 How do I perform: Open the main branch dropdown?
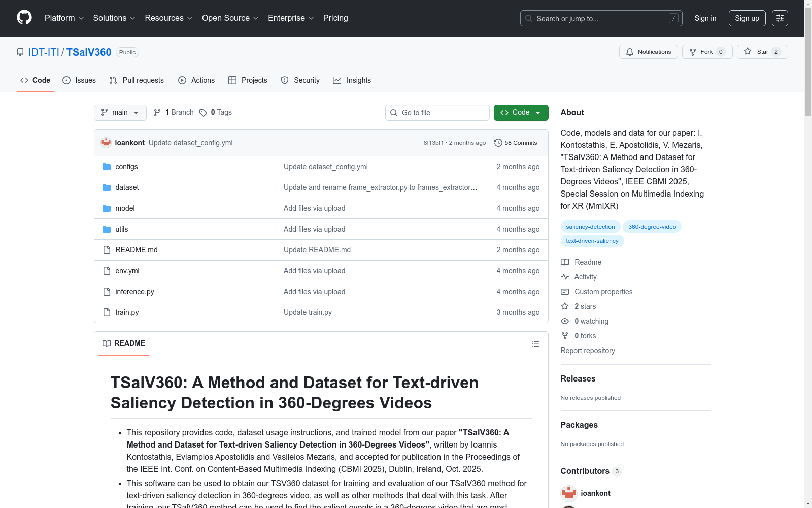click(x=120, y=113)
